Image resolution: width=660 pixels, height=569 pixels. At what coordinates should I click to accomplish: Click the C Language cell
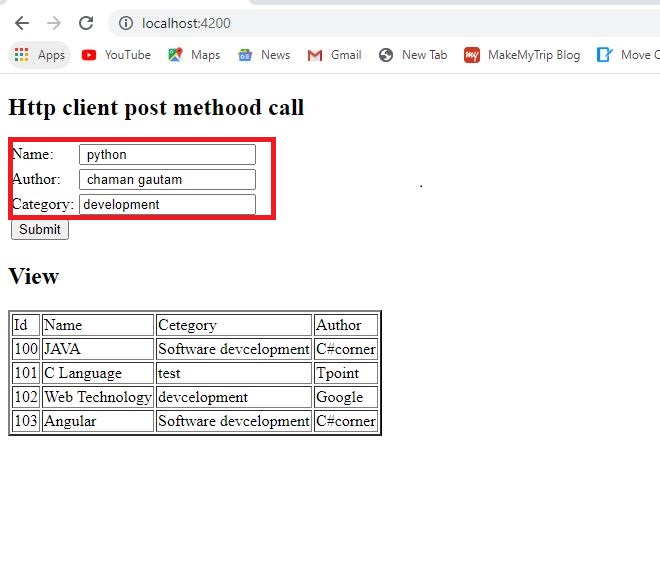[98, 373]
